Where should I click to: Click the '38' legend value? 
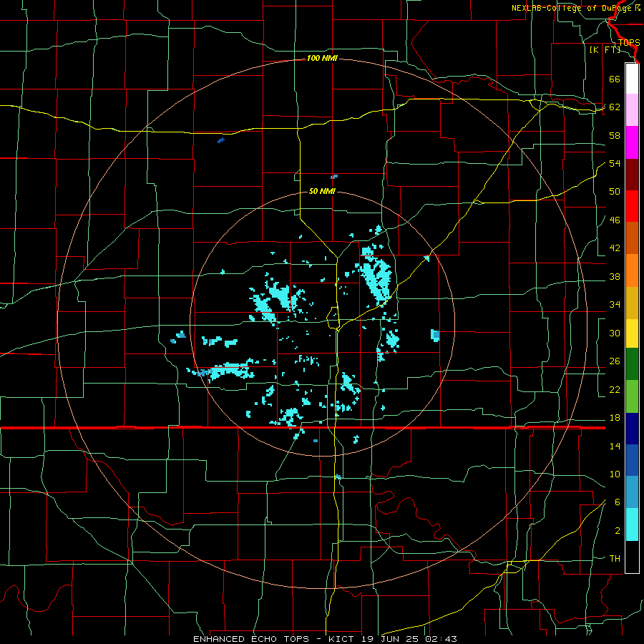click(615, 276)
